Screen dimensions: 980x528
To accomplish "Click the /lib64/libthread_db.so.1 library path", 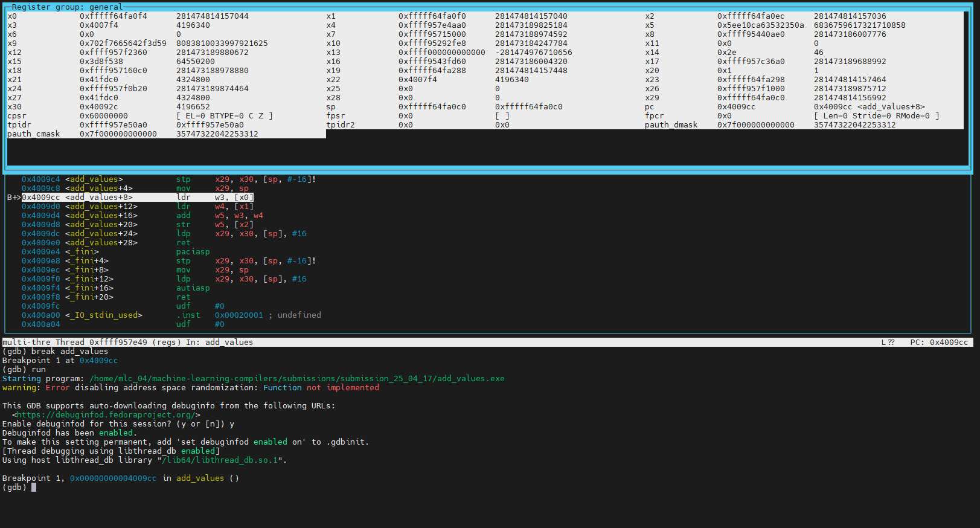I will tap(220, 460).
